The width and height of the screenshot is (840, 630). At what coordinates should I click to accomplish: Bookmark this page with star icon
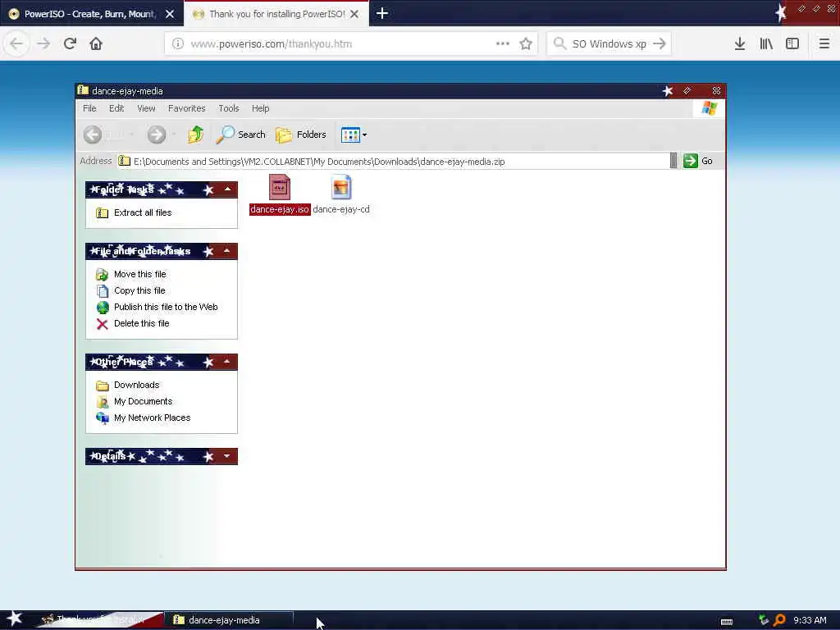coord(526,44)
